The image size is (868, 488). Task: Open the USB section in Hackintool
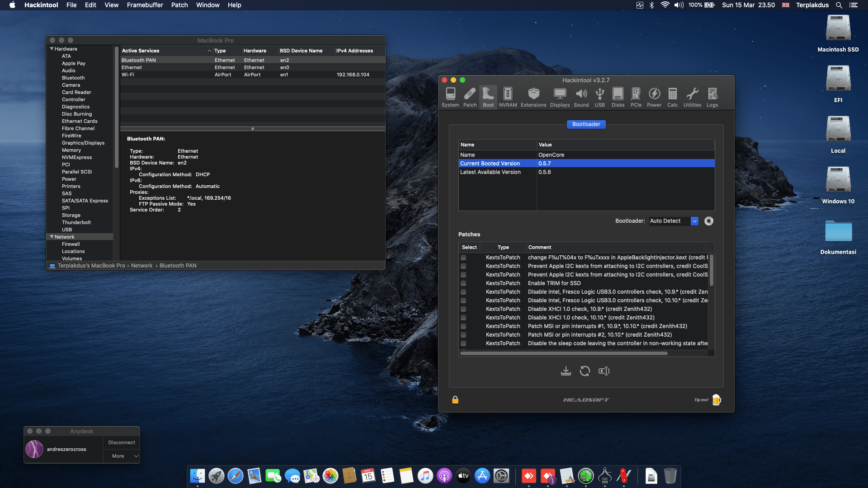pyautogui.click(x=599, y=97)
